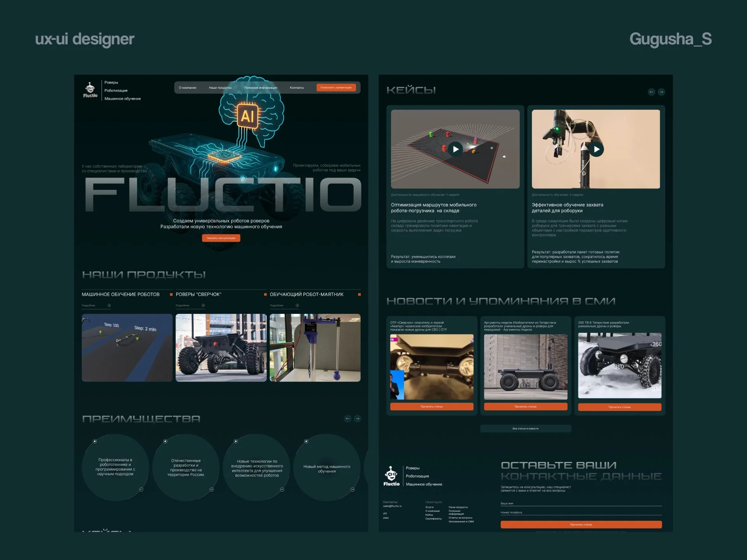Click the arrow icon under ОБУЧАЮЩИЙ РОБОТ-МАЯТНИК
This screenshot has height=560, width=747.
297,306
